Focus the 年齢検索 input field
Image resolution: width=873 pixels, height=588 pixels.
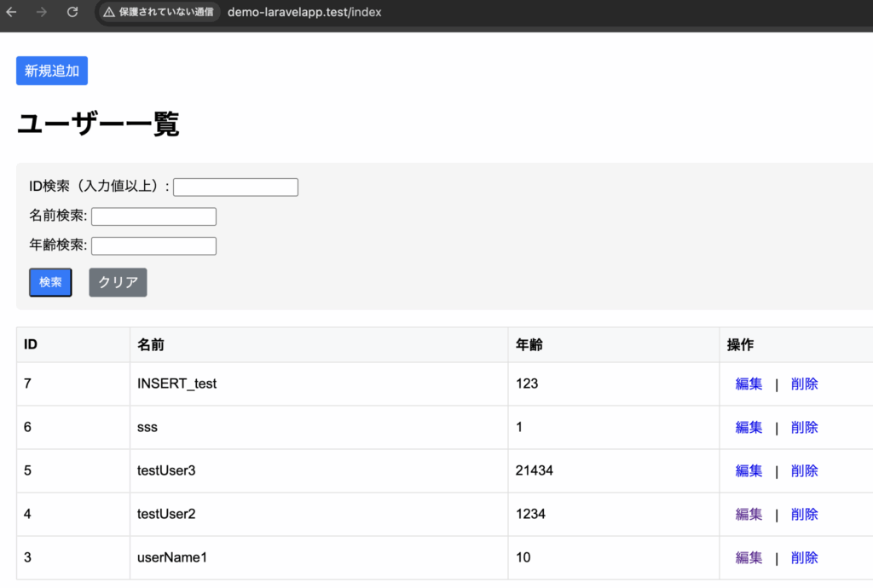point(153,245)
